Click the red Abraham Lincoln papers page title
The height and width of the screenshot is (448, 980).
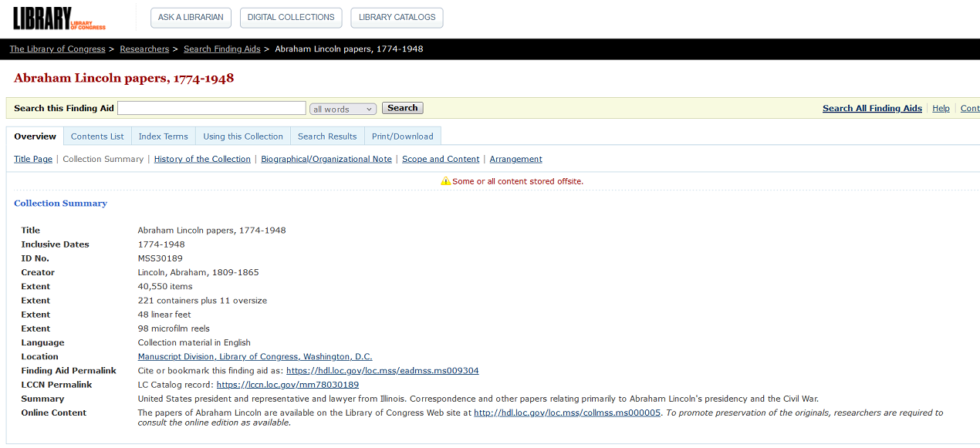point(123,78)
